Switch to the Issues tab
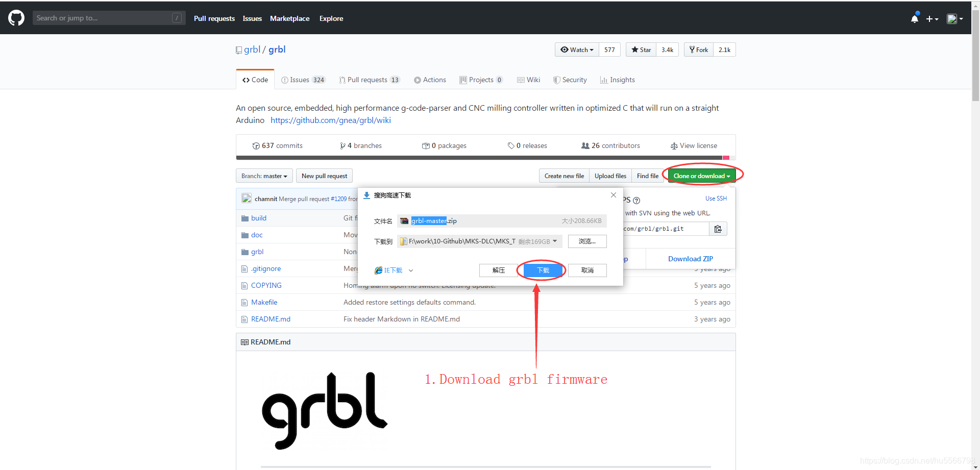The width and height of the screenshot is (980, 470). 303,80
